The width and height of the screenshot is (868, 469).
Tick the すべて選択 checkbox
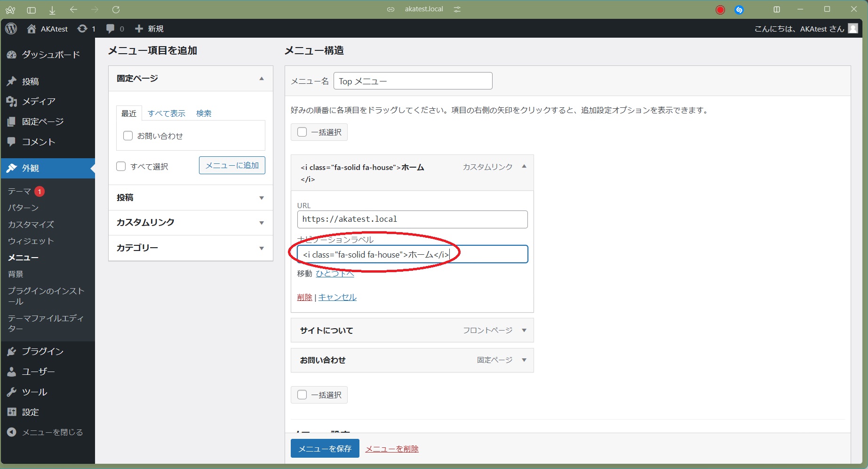coord(121,166)
